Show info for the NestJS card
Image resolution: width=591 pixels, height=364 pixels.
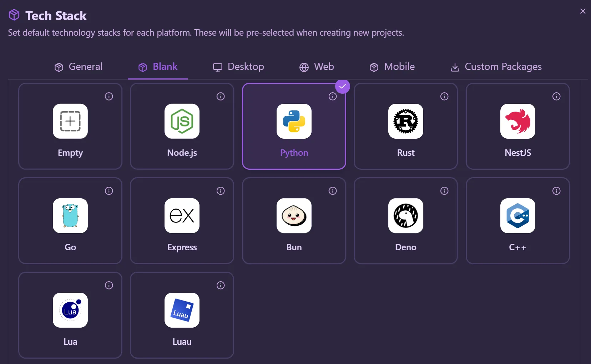point(556,96)
